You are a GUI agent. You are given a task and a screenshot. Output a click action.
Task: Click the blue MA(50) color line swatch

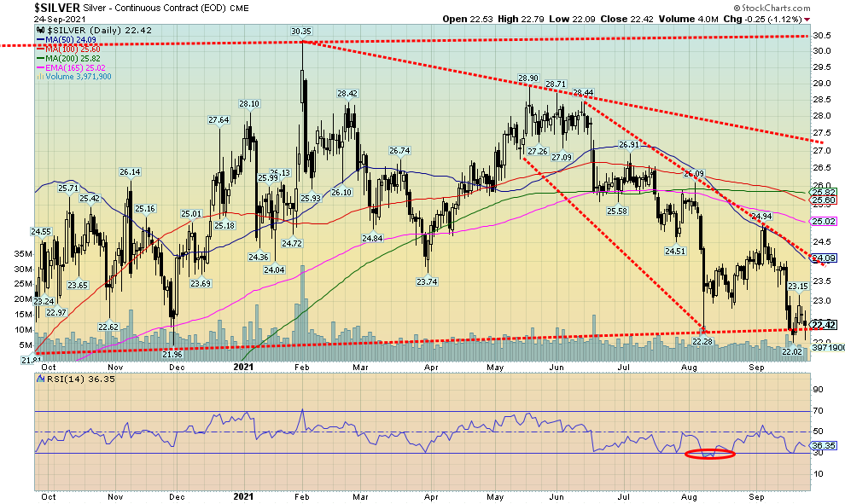pyautogui.click(x=38, y=39)
